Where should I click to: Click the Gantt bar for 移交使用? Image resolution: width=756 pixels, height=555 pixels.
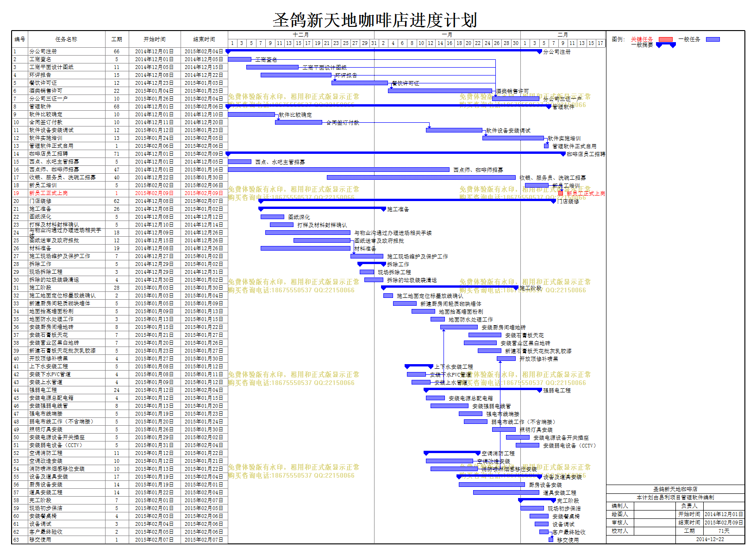click(x=551, y=540)
